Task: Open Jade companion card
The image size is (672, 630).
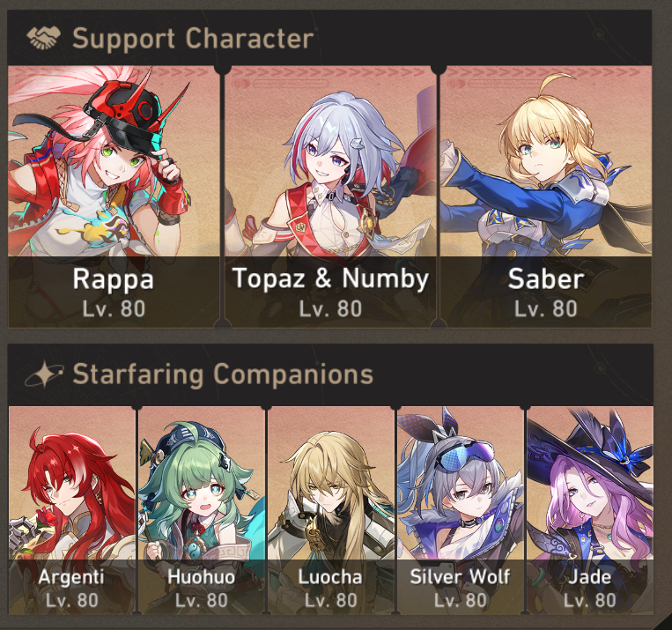Action: coord(590,510)
